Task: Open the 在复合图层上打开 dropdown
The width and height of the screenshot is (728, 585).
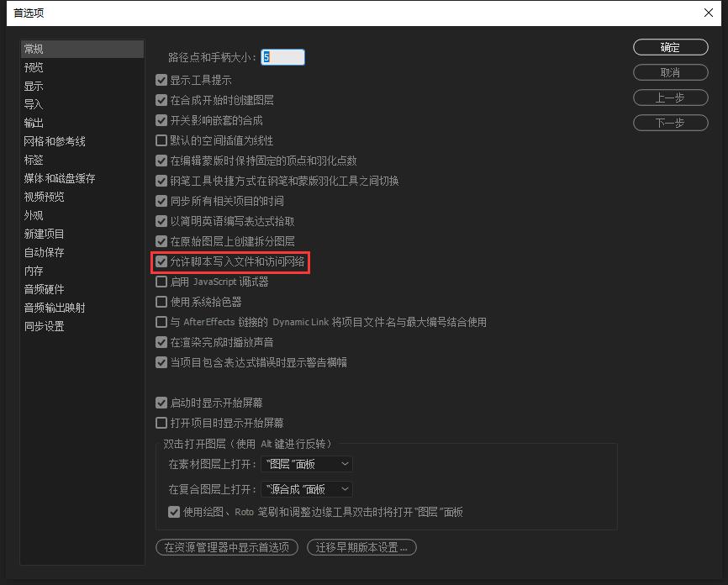Action: [307, 489]
